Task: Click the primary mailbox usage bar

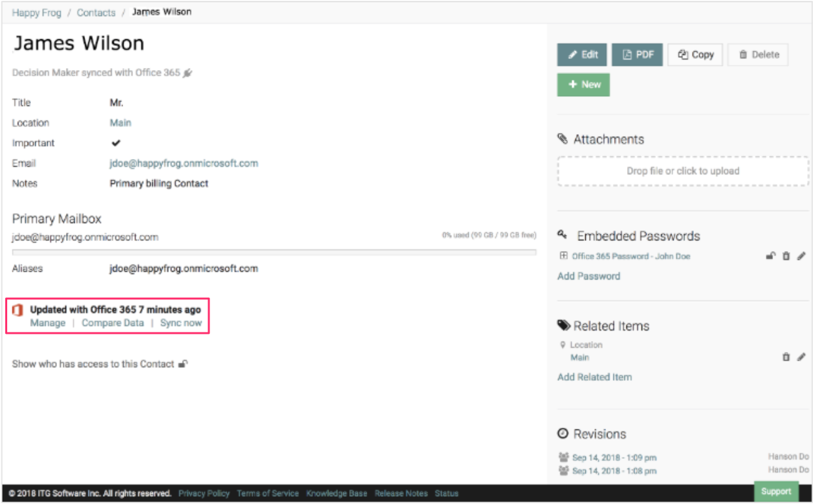Action: pos(274,252)
